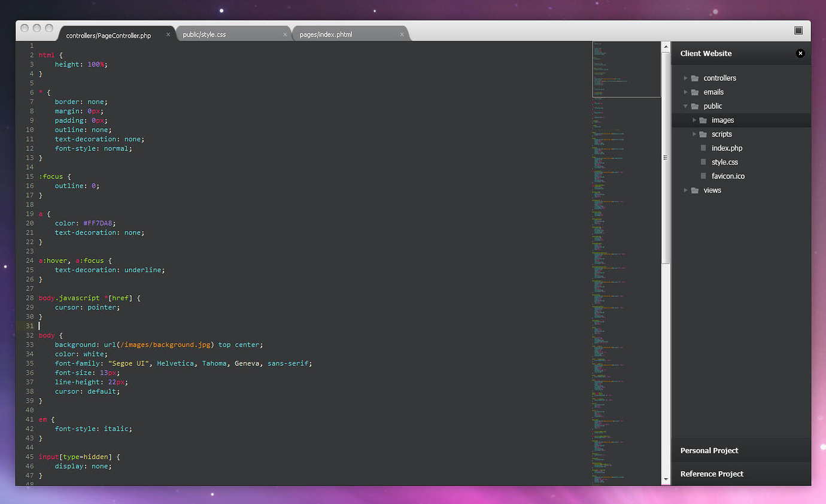Click the vertical scrollbar thumb
Viewport: 826px width, 504px height.
coord(666,156)
